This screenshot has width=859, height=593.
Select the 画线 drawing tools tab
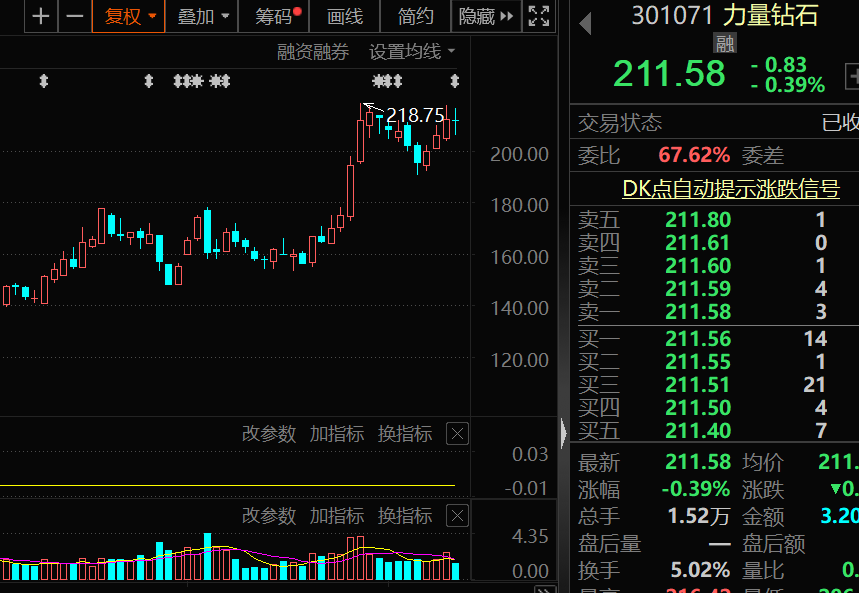(346, 16)
